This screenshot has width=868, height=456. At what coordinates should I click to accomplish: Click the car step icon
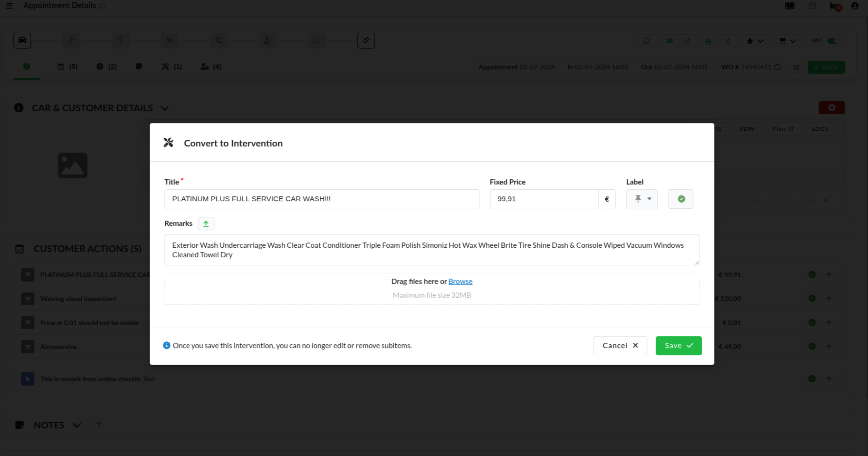[22, 40]
